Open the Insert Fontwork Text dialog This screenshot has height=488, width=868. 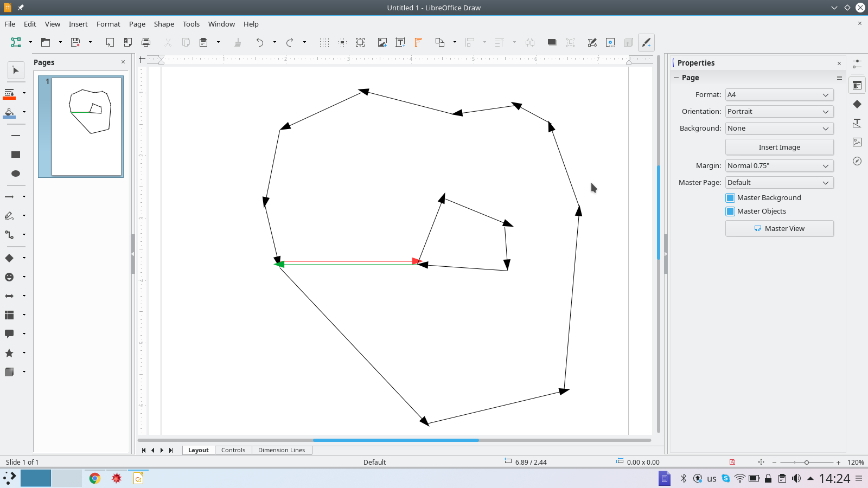pyautogui.click(x=418, y=42)
